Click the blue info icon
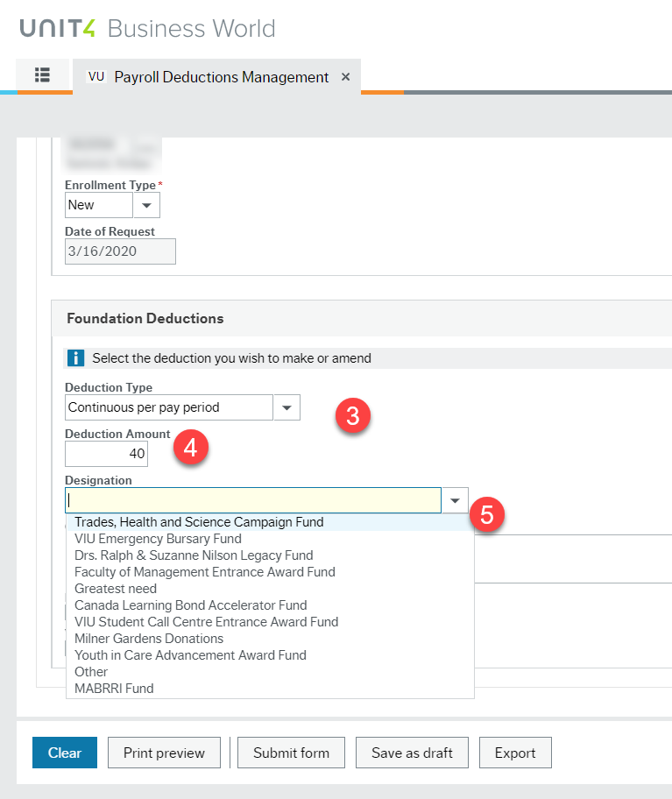The image size is (672, 799). point(76,357)
